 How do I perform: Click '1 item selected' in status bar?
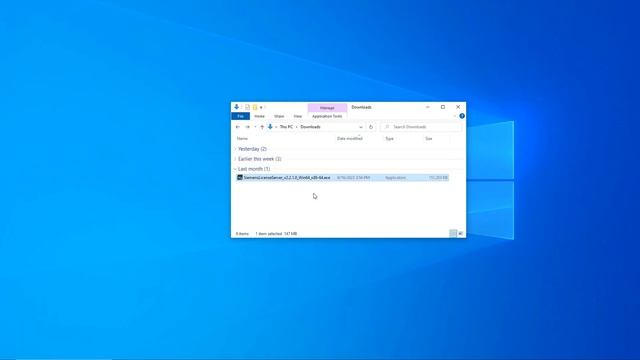tap(269, 234)
